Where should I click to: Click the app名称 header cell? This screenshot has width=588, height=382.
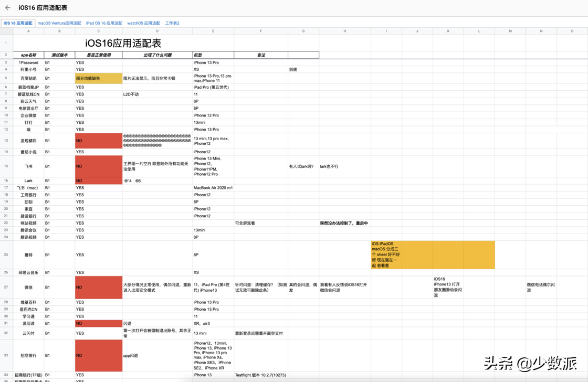(28, 55)
